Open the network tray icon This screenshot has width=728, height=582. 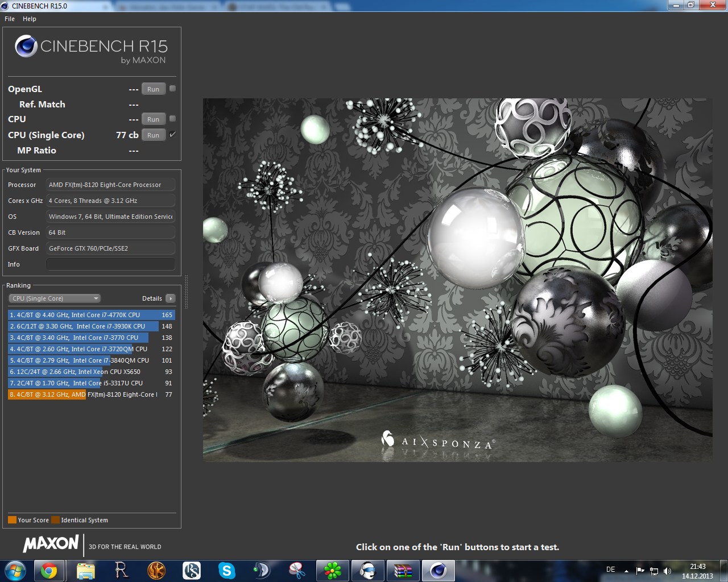(654, 571)
